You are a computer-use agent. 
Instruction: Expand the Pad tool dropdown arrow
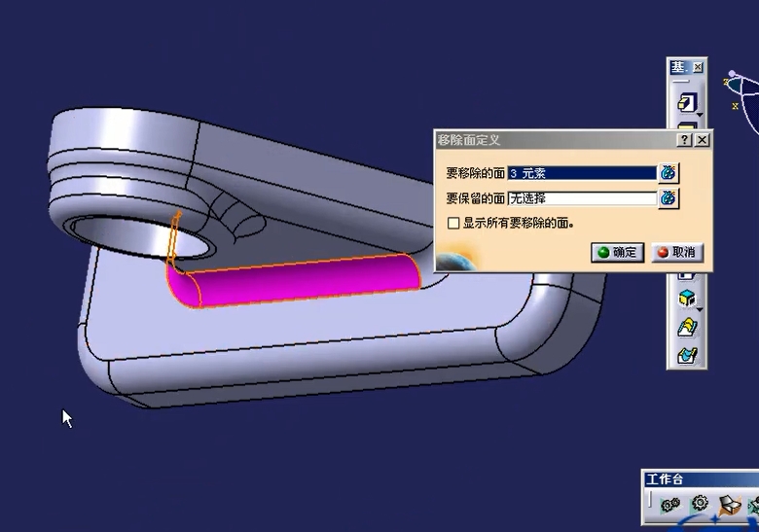tap(700, 115)
